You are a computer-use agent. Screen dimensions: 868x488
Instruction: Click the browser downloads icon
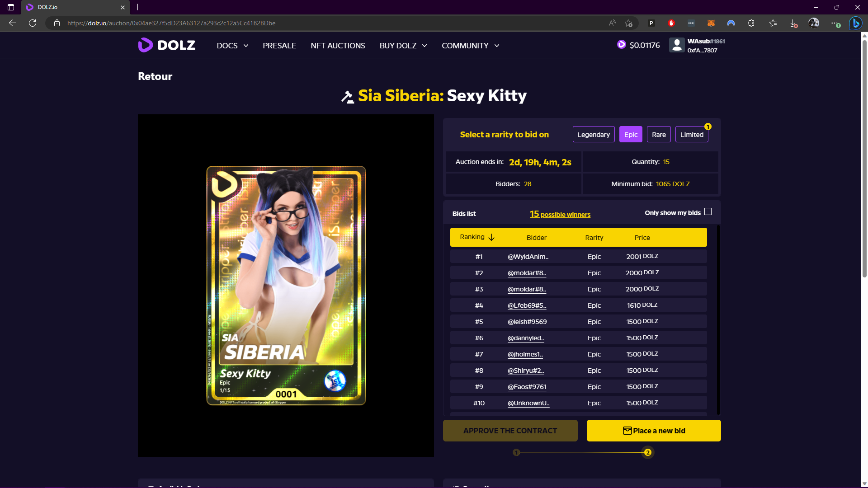[x=793, y=23]
